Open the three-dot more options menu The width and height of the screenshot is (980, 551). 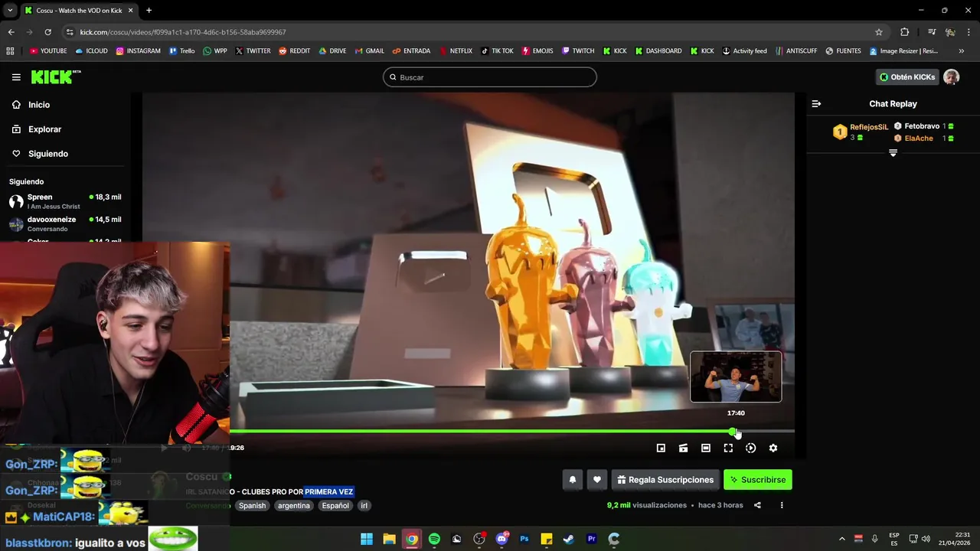click(782, 505)
